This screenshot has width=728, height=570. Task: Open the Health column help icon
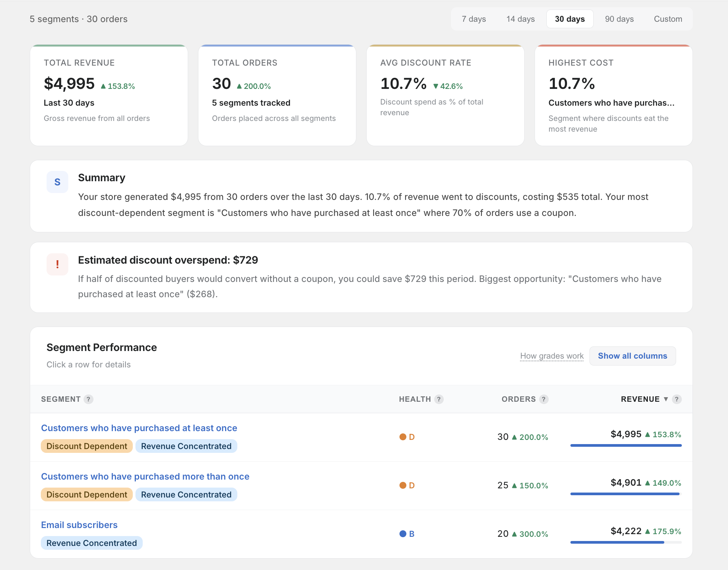pyautogui.click(x=439, y=399)
